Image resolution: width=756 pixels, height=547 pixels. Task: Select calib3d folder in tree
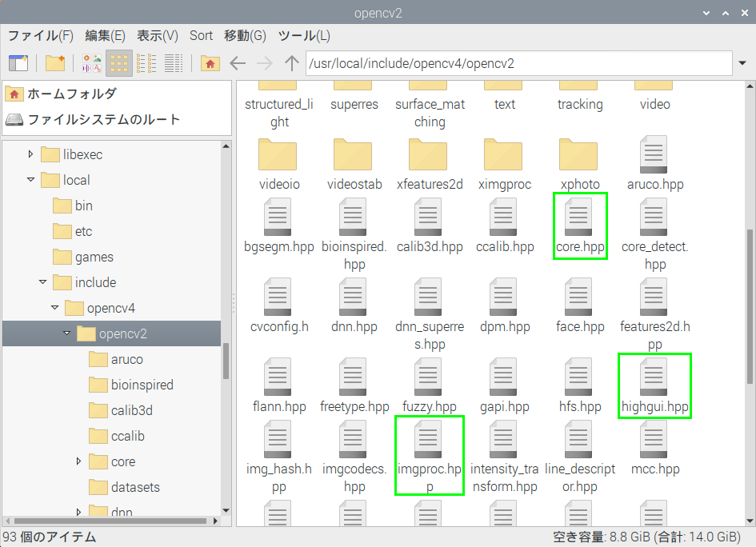click(121, 410)
